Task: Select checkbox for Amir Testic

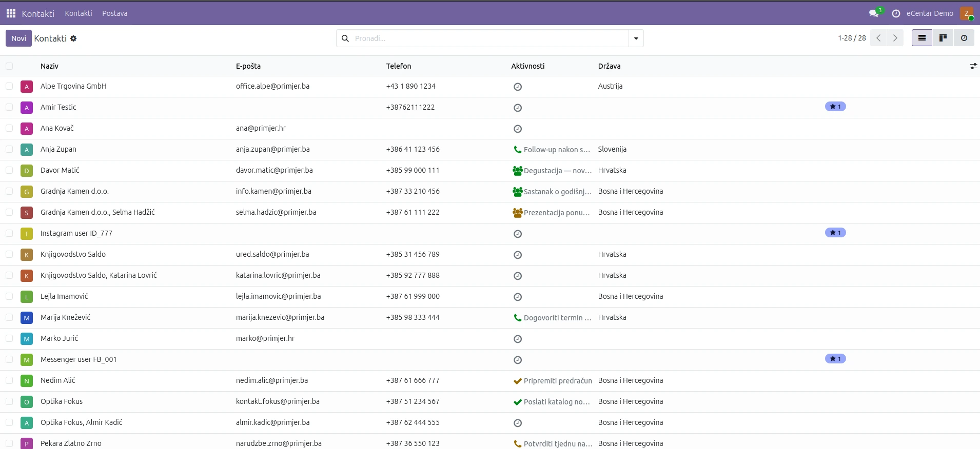Action: [9, 107]
